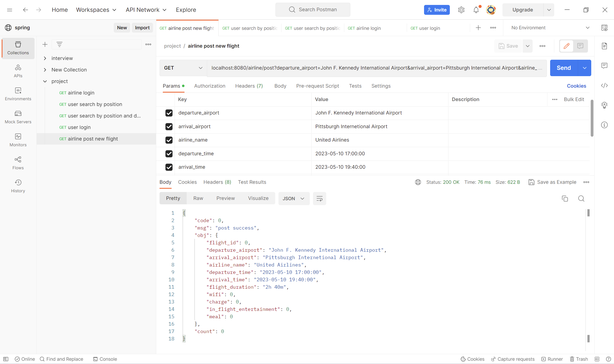
Task: Open the Pre-request Script tab
Action: coord(317,86)
